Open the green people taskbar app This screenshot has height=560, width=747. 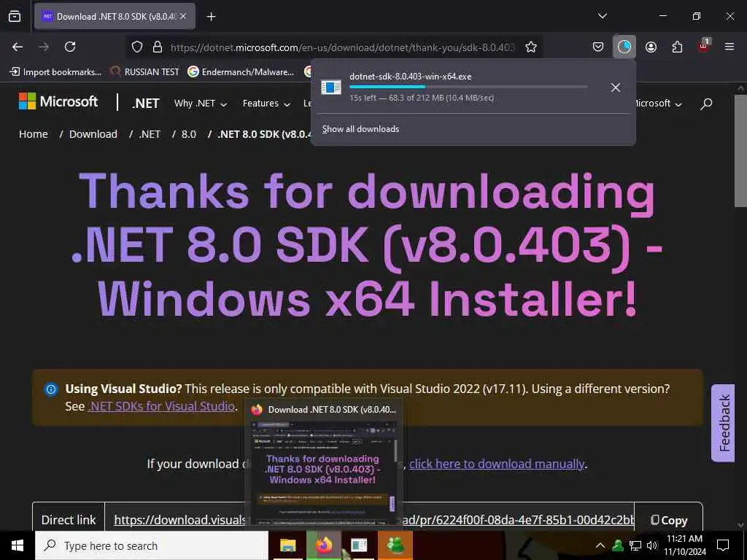pos(395,545)
